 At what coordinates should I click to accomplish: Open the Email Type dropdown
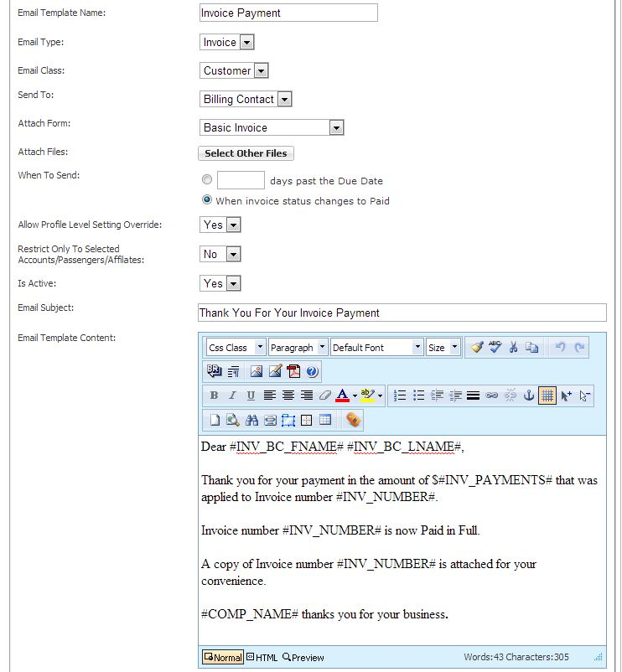[x=246, y=43]
